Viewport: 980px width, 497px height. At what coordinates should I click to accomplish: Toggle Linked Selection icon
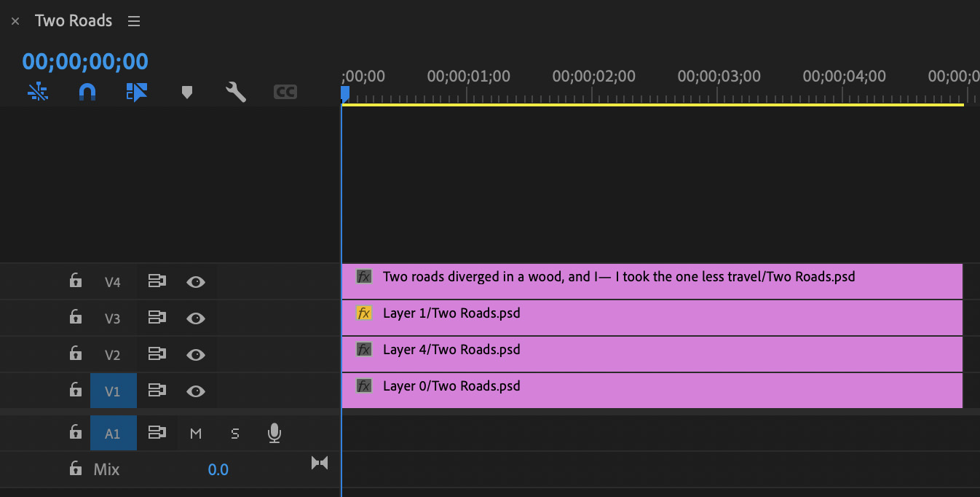tap(137, 92)
